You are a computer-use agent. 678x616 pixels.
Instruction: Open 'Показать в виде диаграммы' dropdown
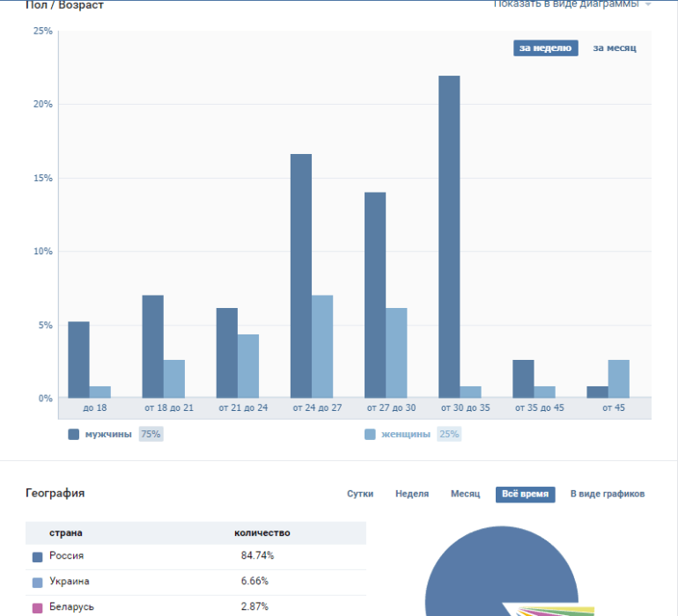[566, 4]
